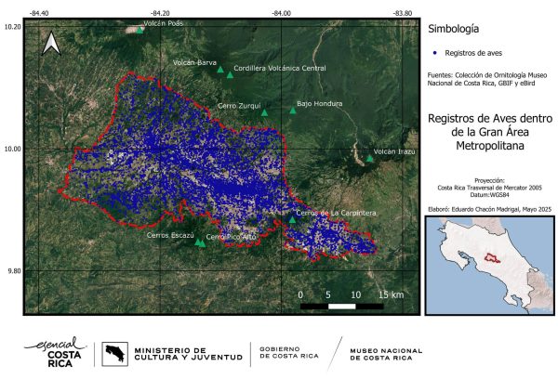Click the "Ministerio de Cultura y Juventud" text
The image size is (558, 392).
click(188, 354)
